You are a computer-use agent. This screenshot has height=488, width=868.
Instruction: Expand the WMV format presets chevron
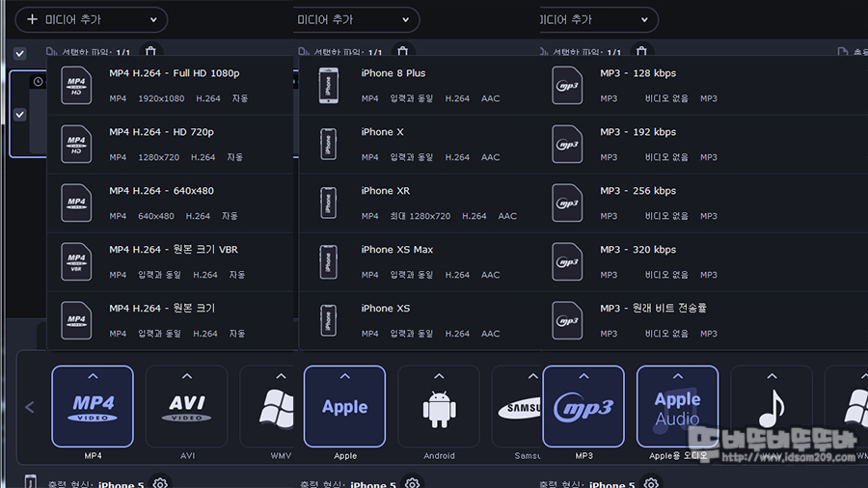coord(282,376)
